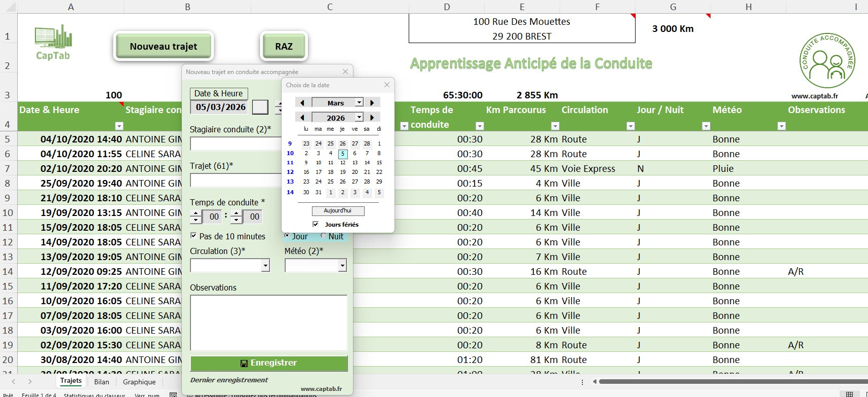Click the green Enregistrer button

(x=269, y=363)
